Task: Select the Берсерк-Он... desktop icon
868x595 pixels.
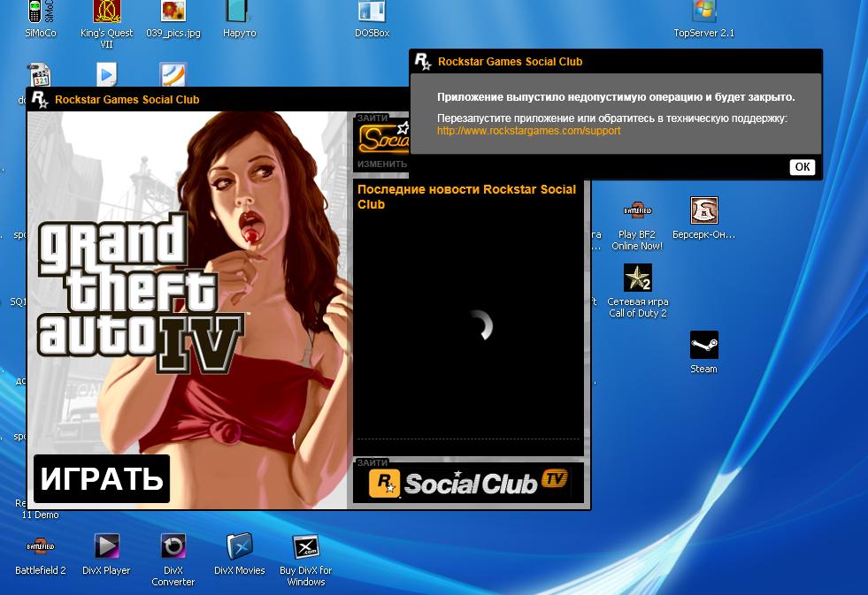Action: tap(703, 217)
